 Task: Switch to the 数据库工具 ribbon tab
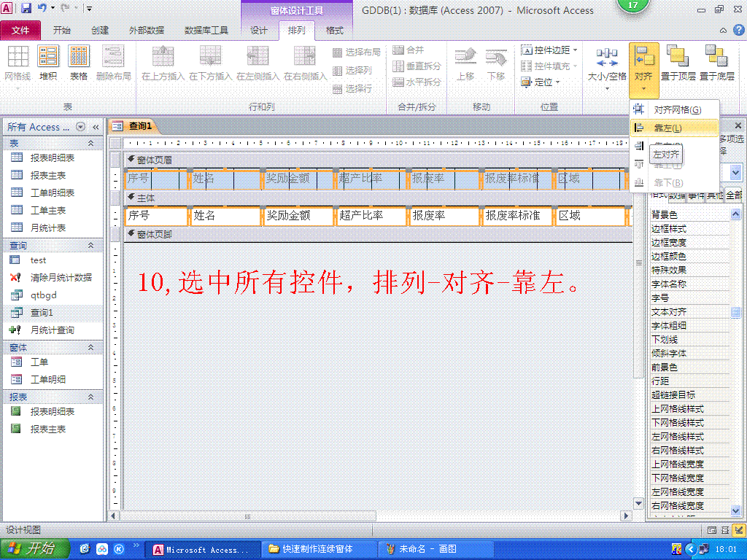click(206, 31)
